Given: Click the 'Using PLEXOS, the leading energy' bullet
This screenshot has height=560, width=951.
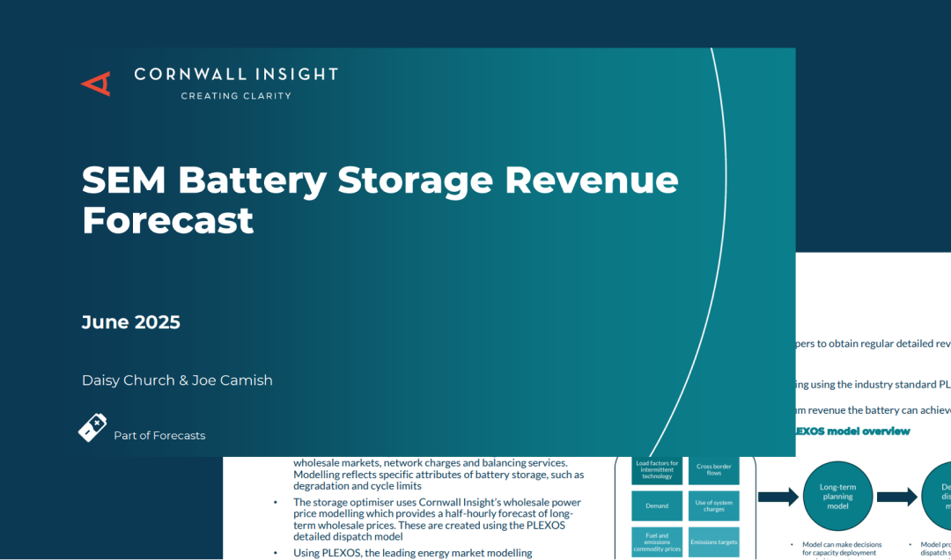Looking at the screenshot, I should (x=412, y=553).
